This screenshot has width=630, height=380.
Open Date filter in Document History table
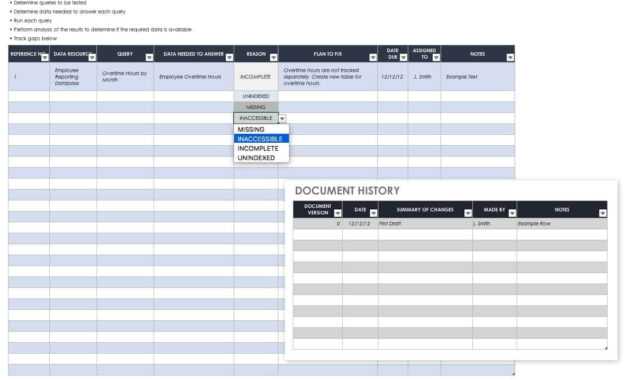point(373,213)
